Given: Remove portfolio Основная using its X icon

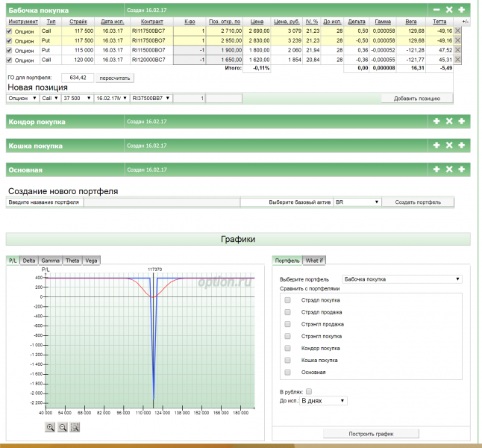Looking at the screenshot, I should click(x=449, y=169).
